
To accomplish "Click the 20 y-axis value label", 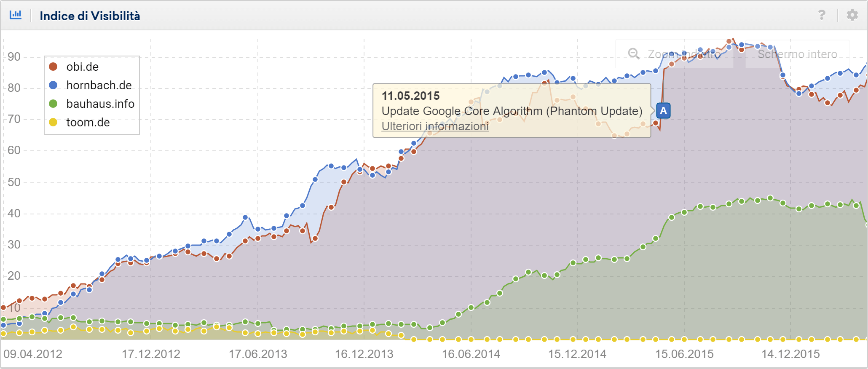I will tap(14, 275).
